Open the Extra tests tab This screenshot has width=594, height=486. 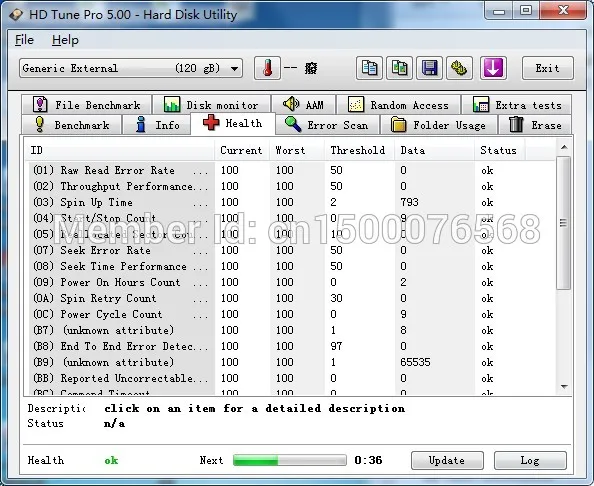coord(517,105)
